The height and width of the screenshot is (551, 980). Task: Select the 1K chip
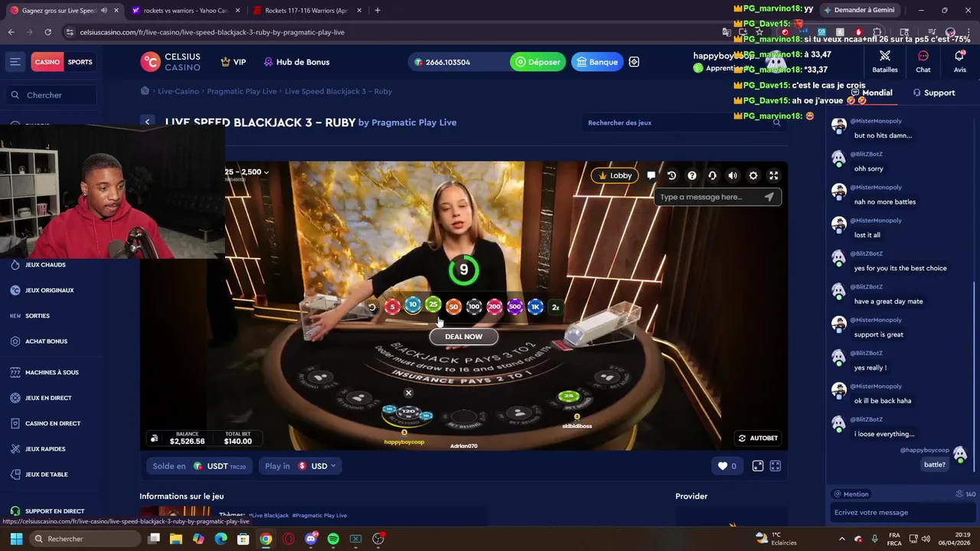[x=535, y=307]
